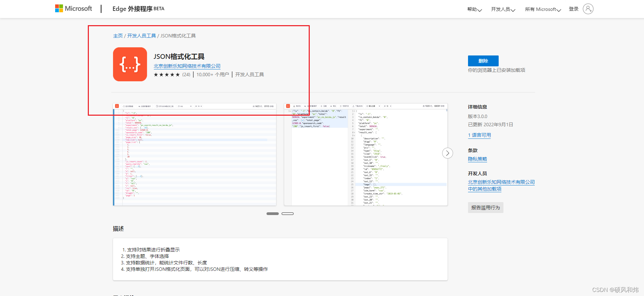Viewport: 644px width, 296px height.
Task: Expand the 所有 Microsoft menu
Action: 543,9
